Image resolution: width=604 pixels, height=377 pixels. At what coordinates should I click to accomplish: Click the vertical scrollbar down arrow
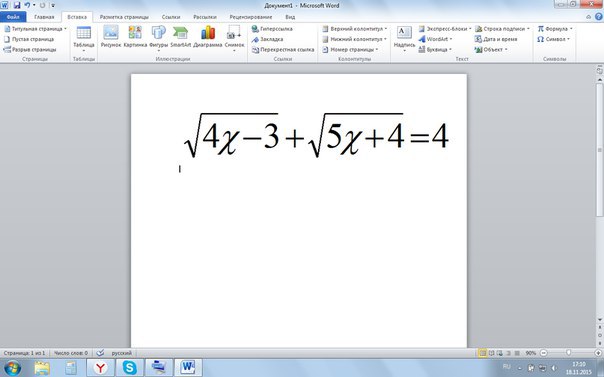click(x=599, y=320)
